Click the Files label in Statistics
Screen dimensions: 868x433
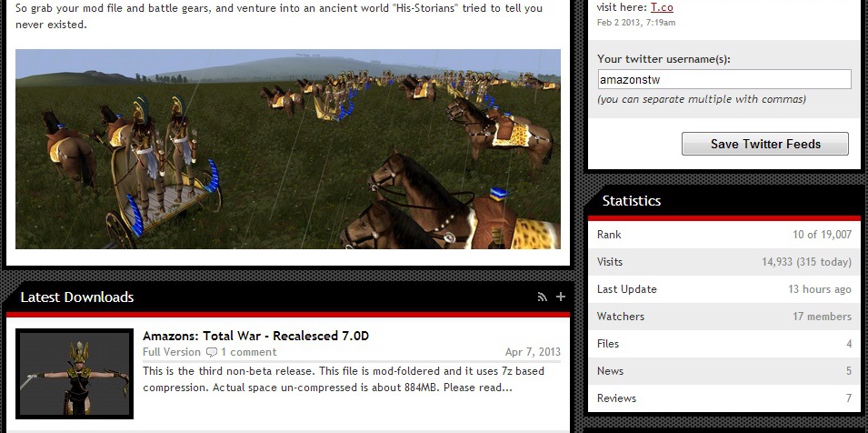[608, 344]
